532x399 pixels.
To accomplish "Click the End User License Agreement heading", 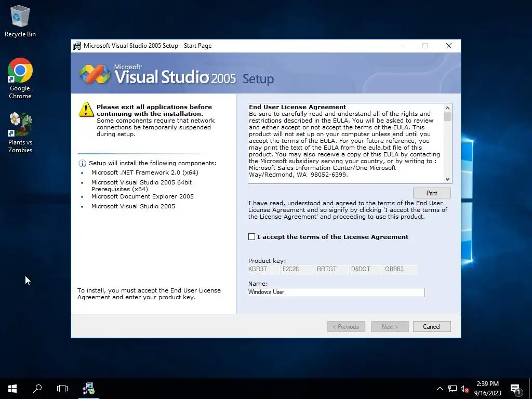I will click(x=298, y=107).
